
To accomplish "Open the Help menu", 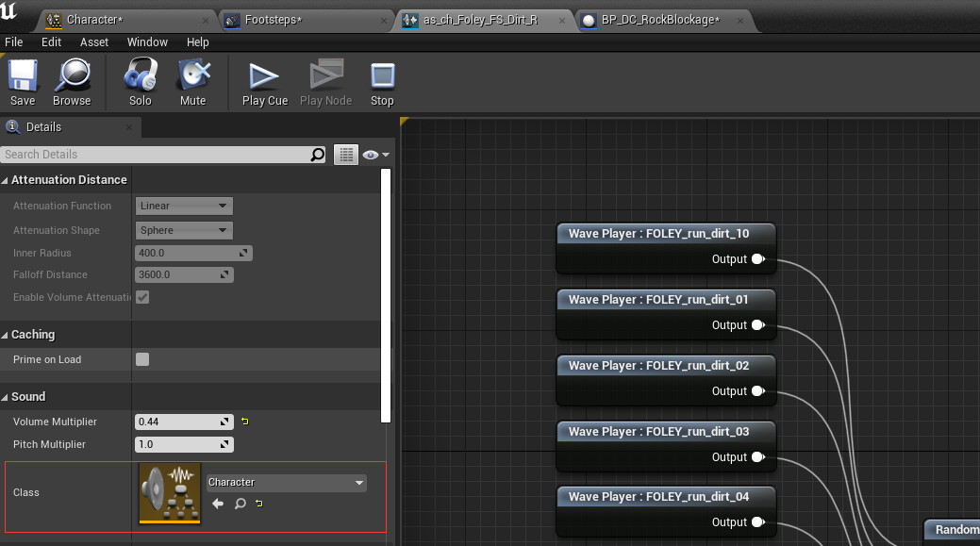I will point(197,41).
